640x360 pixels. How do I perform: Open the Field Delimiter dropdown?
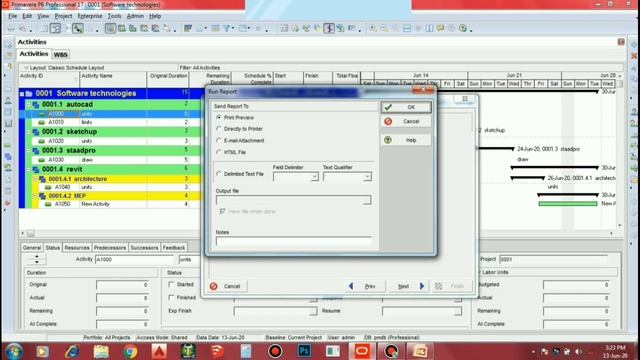pyautogui.click(x=314, y=177)
